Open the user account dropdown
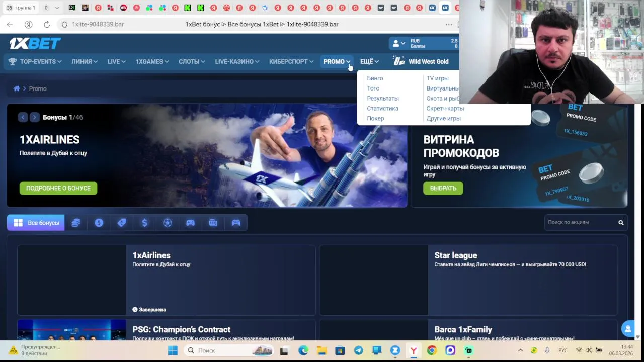This screenshot has height=362, width=644. [398, 44]
